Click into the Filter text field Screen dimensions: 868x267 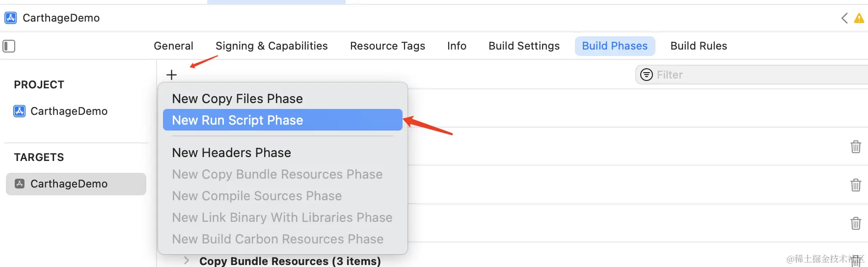click(x=756, y=75)
